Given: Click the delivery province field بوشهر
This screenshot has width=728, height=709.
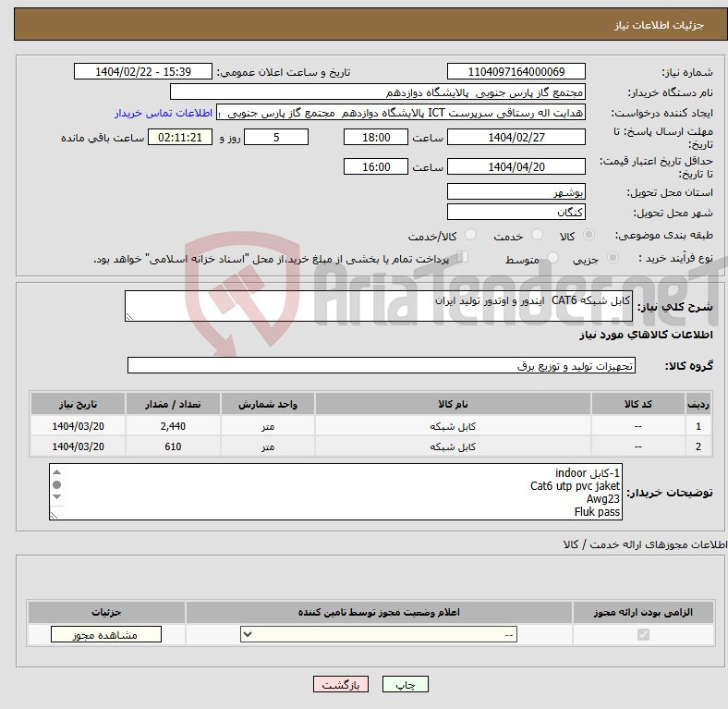Looking at the screenshot, I should point(516,192).
